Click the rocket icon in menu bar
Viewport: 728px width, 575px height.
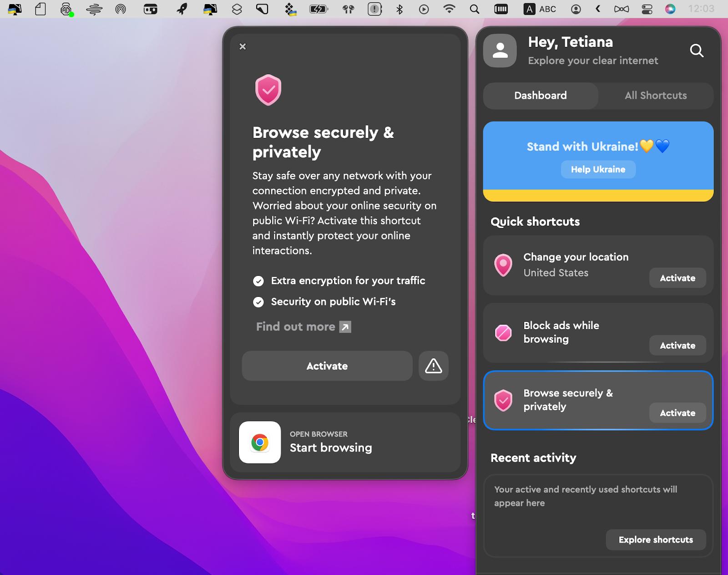point(182,9)
